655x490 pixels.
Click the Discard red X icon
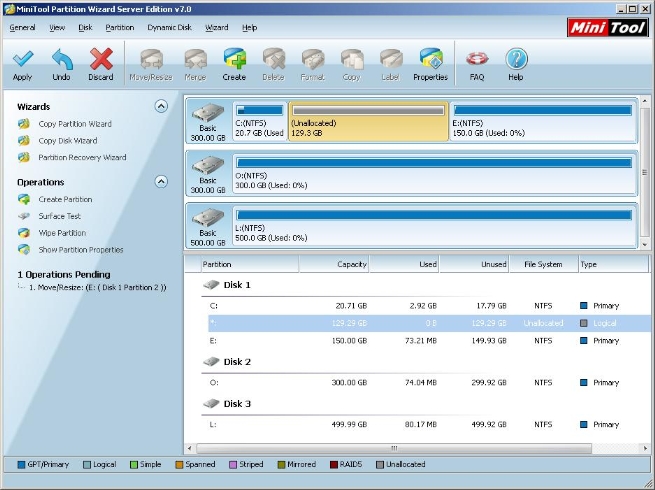click(101, 59)
